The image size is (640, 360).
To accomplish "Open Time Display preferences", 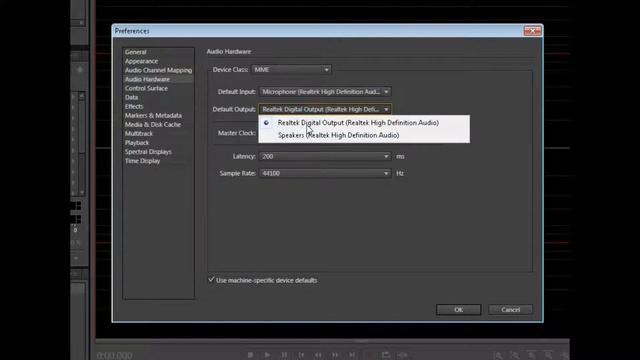I will [142, 161].
